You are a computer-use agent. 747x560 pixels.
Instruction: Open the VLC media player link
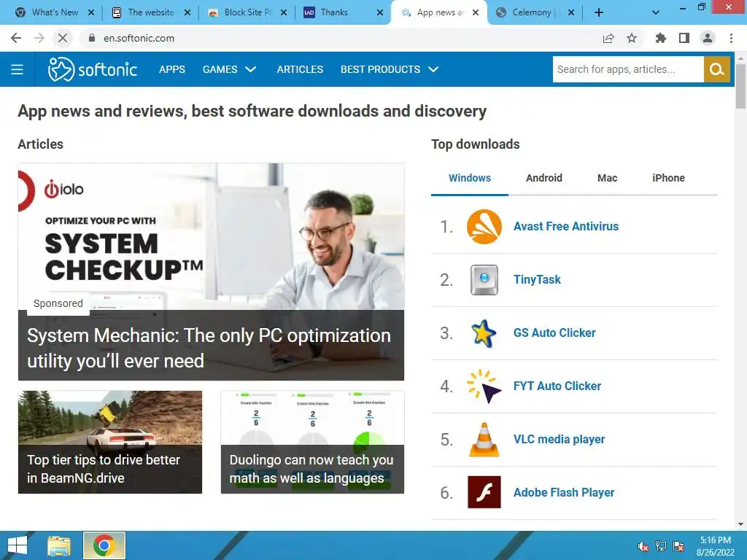pyautogui.click(x=559, y=440)
